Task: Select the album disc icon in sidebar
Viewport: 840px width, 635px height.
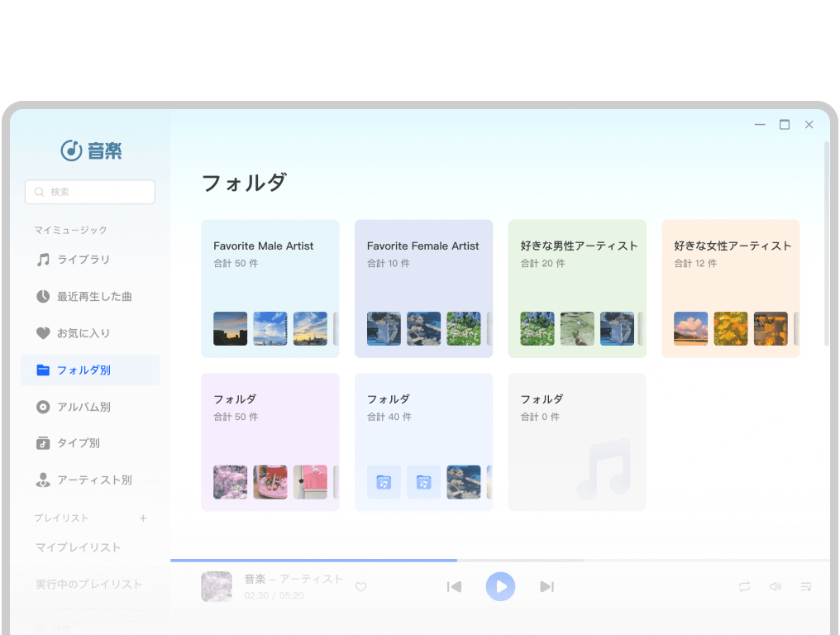Action: (x=43, y=407)
